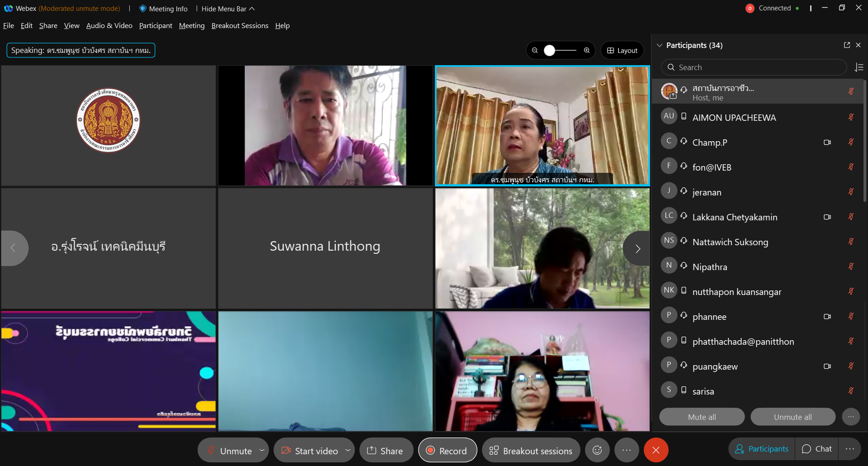
Task: Open the Share menu
Action: click(48, 26)
